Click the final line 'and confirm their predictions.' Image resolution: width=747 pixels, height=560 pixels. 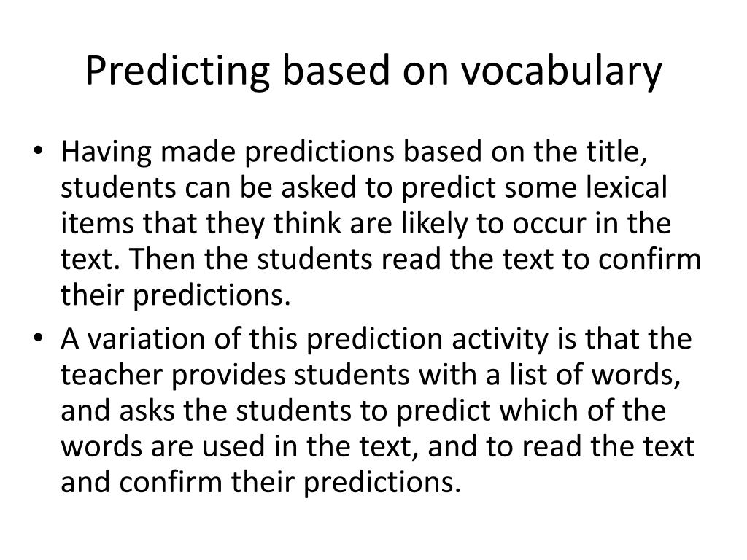(x=261, y=483)
